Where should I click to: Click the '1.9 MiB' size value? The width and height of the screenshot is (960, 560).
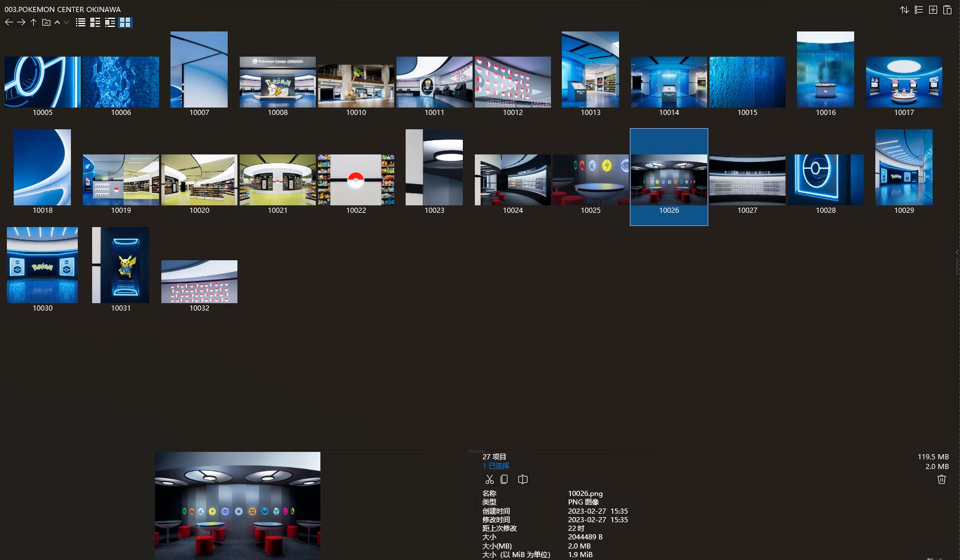pos(580,554)
